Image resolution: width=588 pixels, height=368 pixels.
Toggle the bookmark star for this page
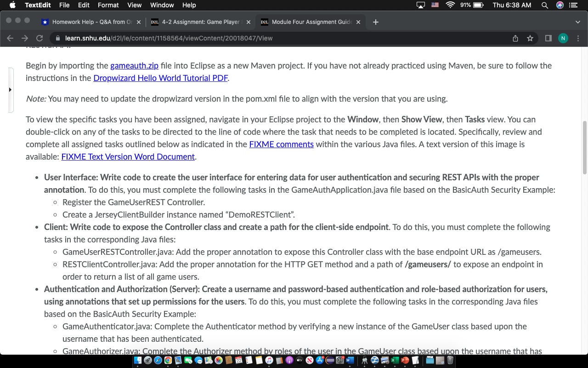(x=531, y=39)
